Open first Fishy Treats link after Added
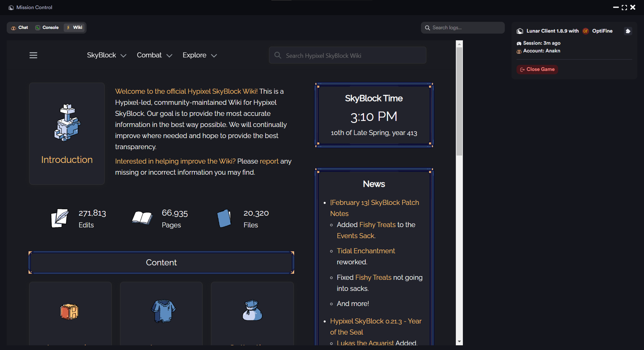Viewport: 644px width, 350px height. click(x=377, y=225)
